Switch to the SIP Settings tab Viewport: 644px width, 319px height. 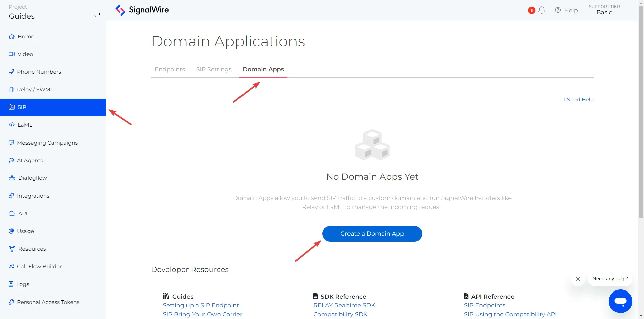[214, 69]
